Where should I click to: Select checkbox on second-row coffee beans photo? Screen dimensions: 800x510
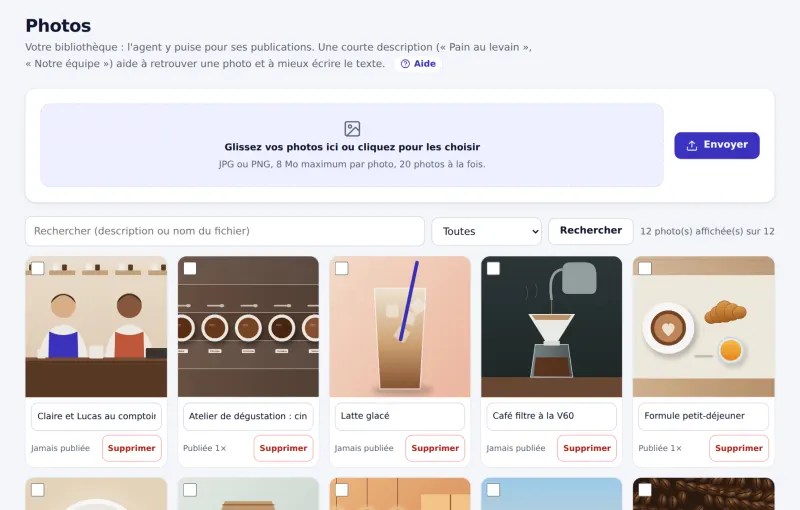coord(645,490)
